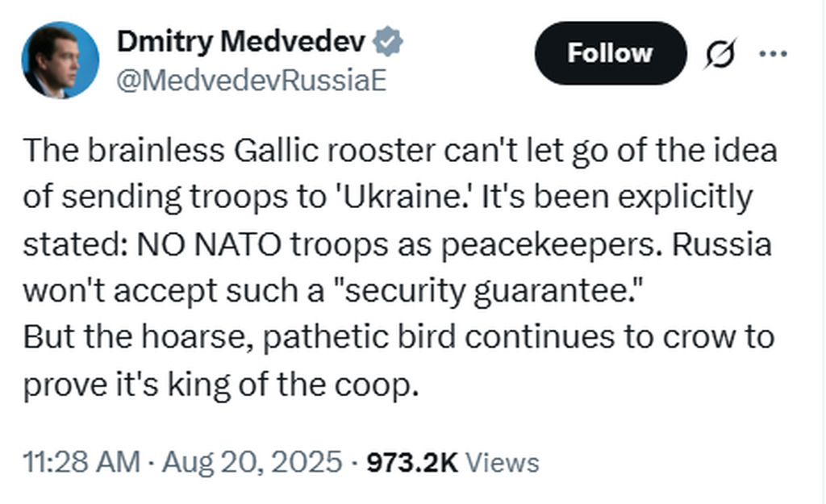Open Dmitry Medvedev's profile photo
The image size is (826, 504).
[x=60, y=60]
